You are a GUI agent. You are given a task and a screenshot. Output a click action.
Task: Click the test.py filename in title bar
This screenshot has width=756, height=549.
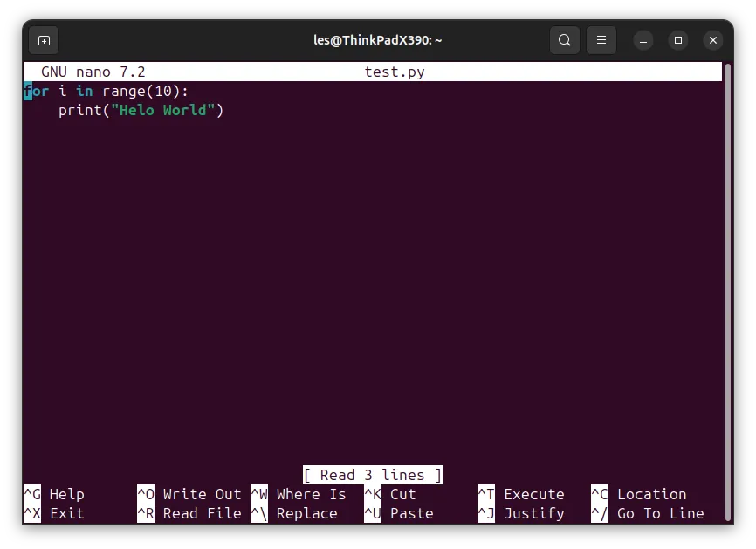click(x=395, y=72)
